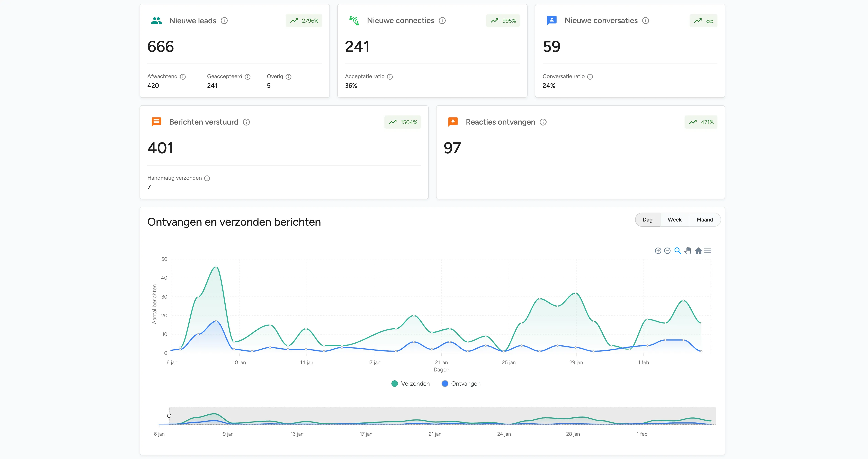
Task: Activate the selection zoom magnifier tool
Action: tap(678, 251)
